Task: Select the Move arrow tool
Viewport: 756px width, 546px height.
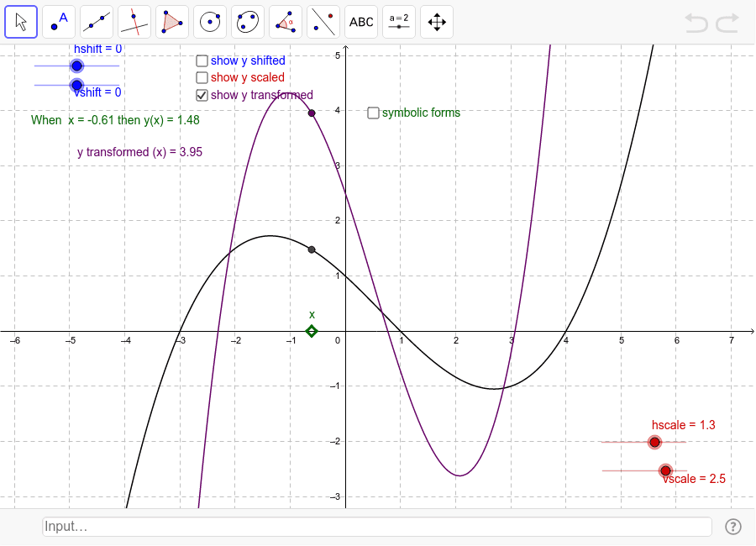Action: 21,22
